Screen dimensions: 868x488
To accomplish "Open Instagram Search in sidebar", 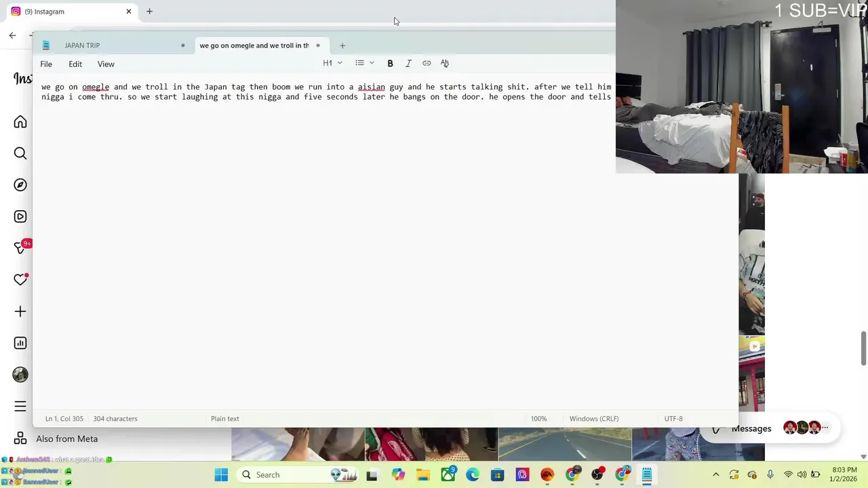I will [x=20, y=153].
